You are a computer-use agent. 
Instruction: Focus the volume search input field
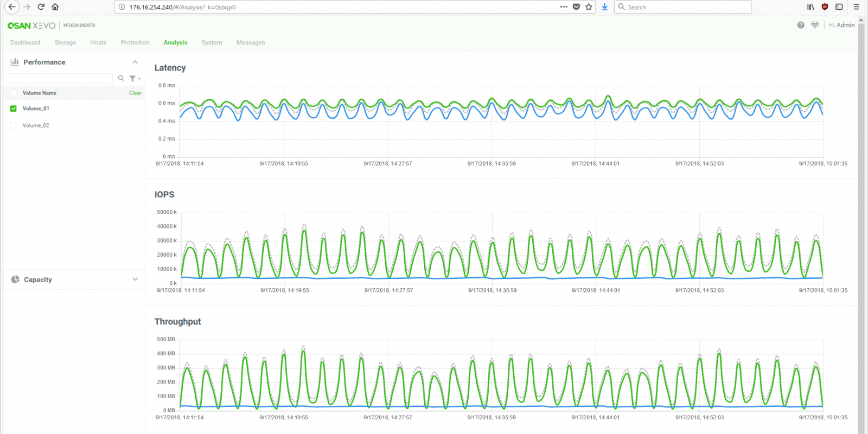(x=60, y=79)
